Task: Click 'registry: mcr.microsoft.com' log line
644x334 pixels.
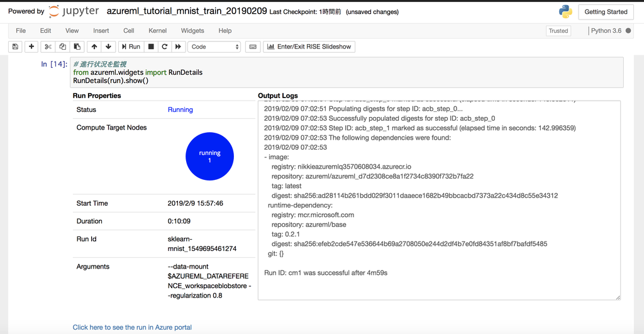Action: coord(313,215)
